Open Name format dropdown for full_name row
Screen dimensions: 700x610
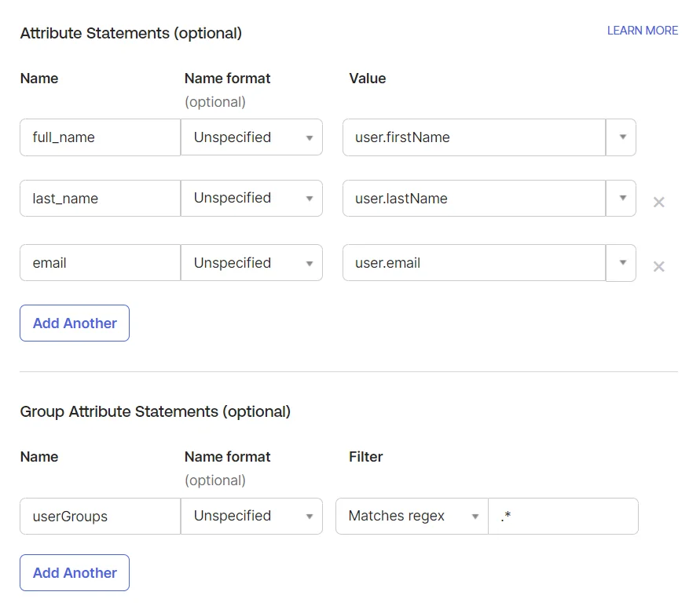[251, 137]
